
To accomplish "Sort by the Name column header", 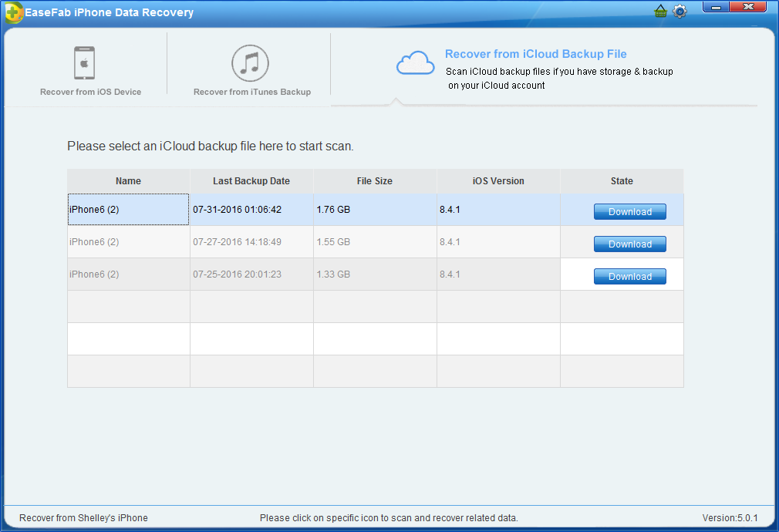I will click(x=128, y=181).
